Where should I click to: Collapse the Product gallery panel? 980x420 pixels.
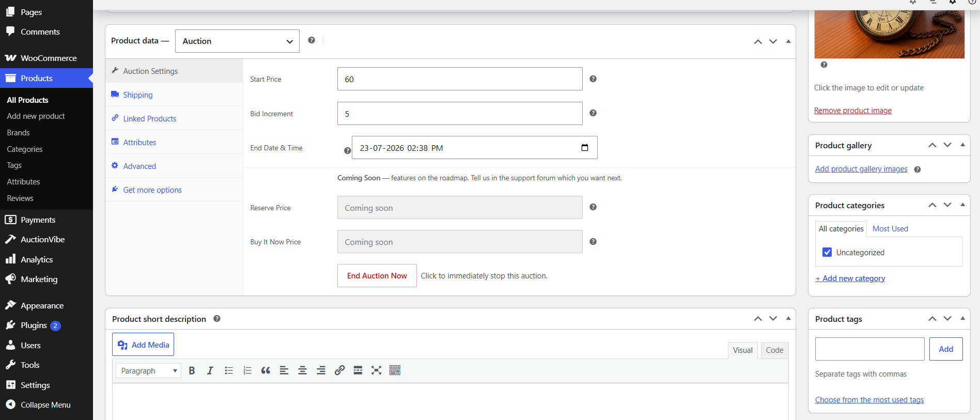point(963,145)
